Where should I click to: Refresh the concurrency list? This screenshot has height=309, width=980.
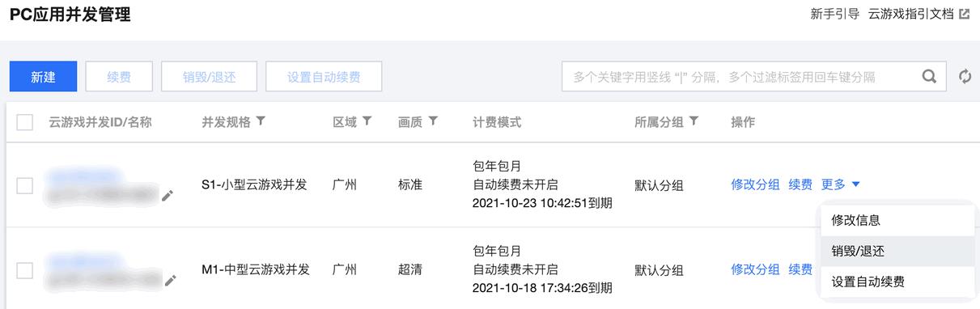pyautogui.click(x=965, y=77)
